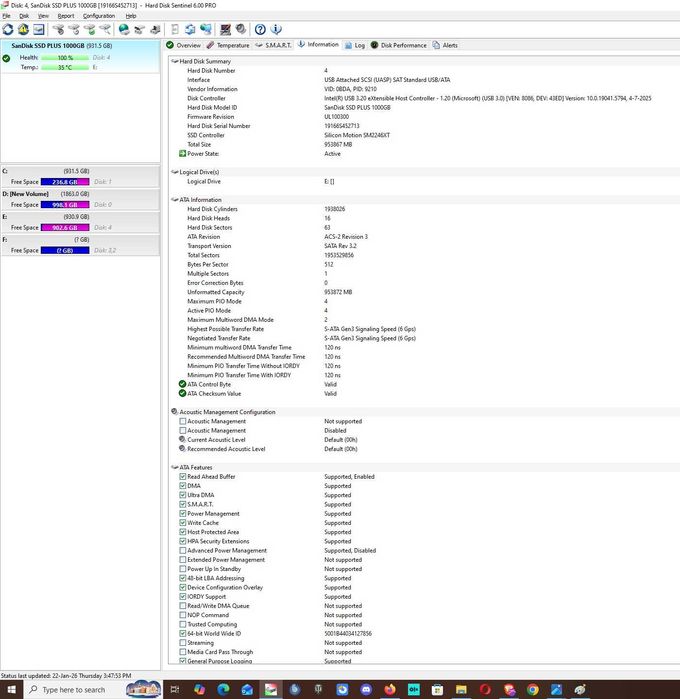
Task: Open the Log tab
Action: coord(355,45)
